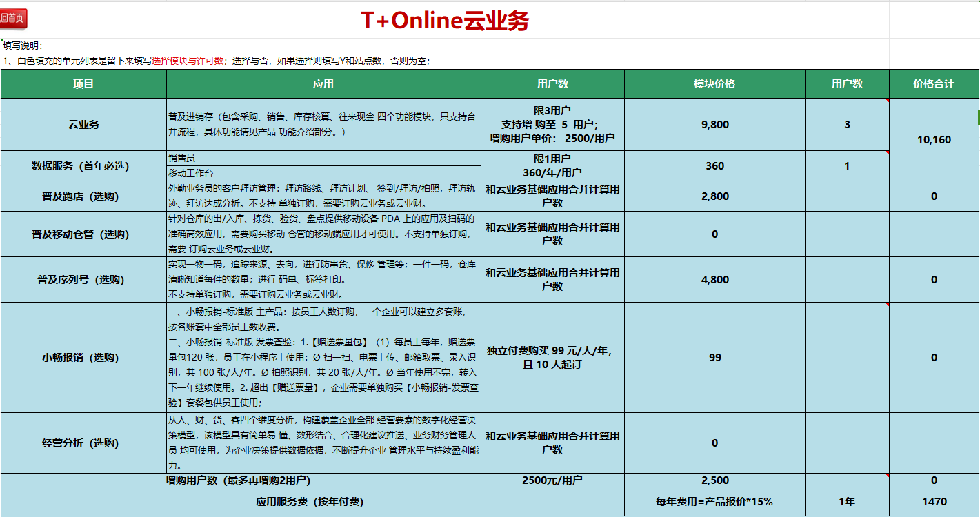This screenshot has width=980, height=517.
Task: Select the 移动工作台 cell
Action: [323, 173]
